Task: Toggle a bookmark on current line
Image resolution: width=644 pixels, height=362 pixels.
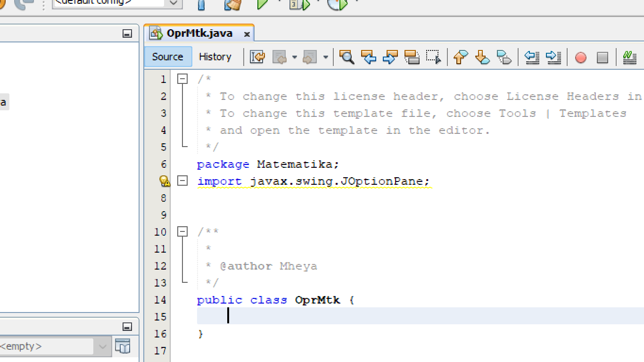Action: click(x=504, y=57)
